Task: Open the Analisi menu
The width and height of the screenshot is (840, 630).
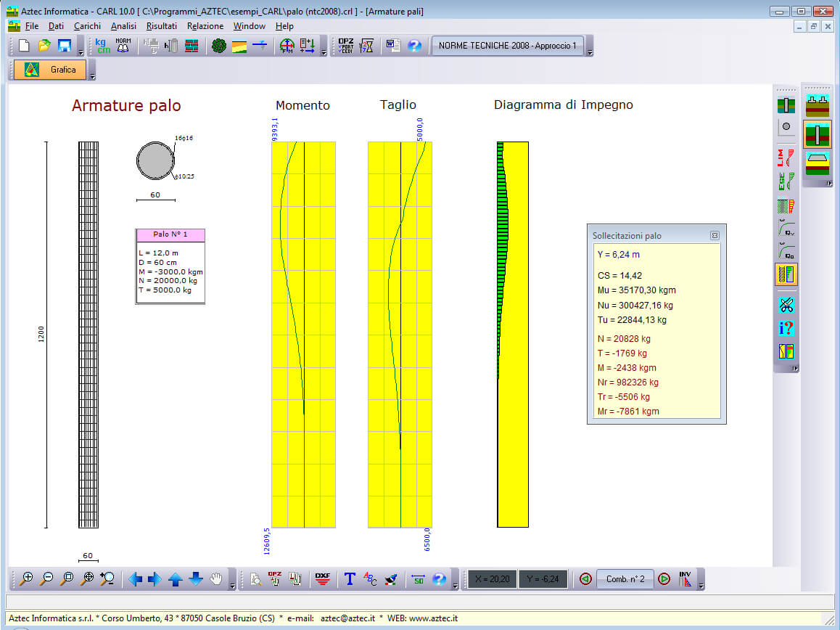Action: pos(123,26)
